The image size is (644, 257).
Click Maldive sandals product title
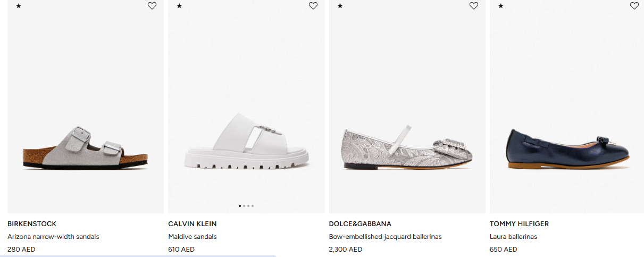193,237
